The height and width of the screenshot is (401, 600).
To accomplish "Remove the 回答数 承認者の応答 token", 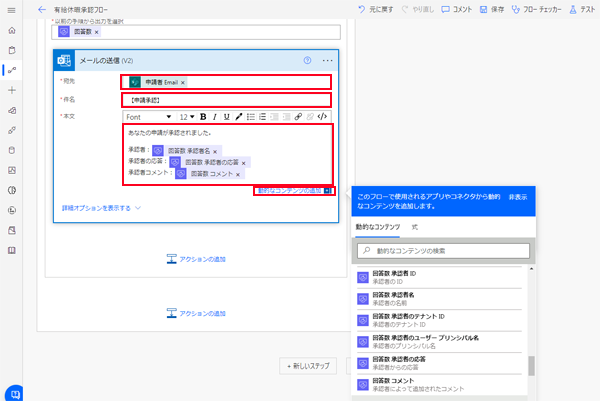I will pyautogui.click(x=243, y=163).
